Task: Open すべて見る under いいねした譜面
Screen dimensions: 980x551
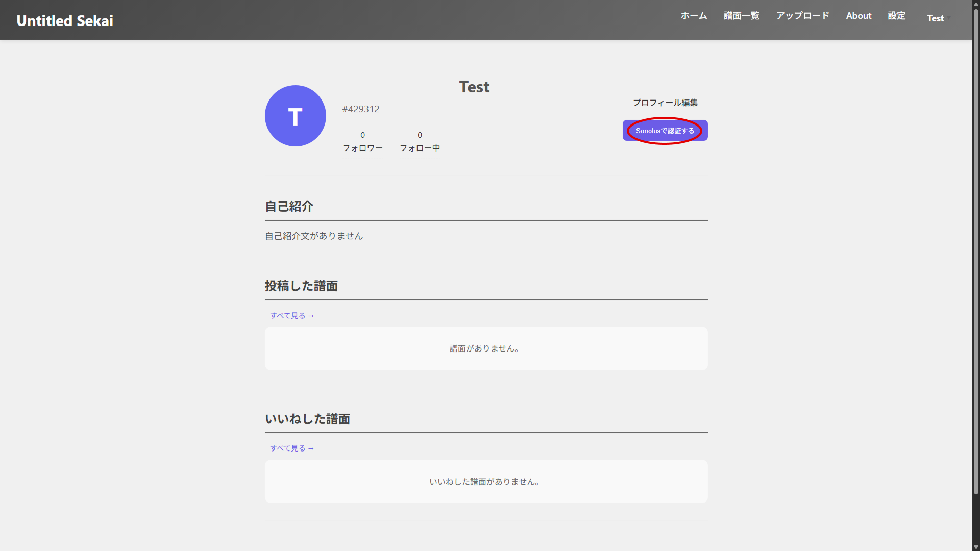Action: 291,448
